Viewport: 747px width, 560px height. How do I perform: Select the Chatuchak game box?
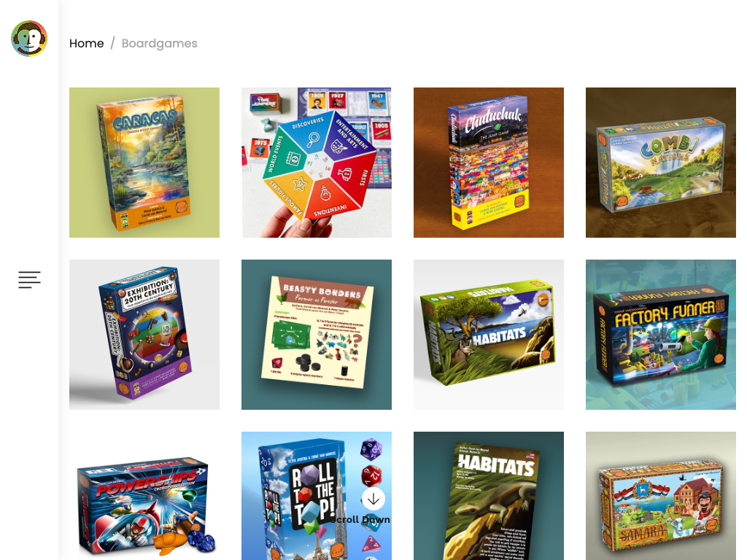488,163
